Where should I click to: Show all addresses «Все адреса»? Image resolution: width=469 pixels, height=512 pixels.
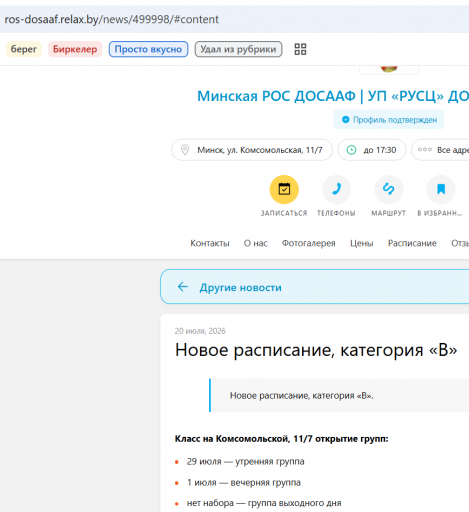440,150
